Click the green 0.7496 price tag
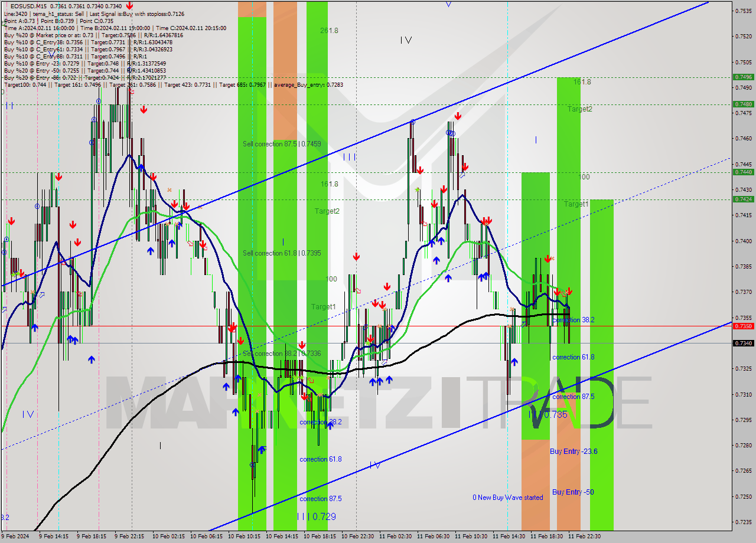756x543 pixels. coord(742,77)
